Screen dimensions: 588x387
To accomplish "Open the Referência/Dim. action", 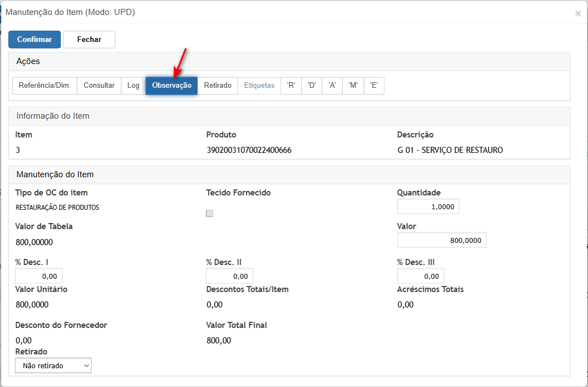I will [x=45, y=86].
